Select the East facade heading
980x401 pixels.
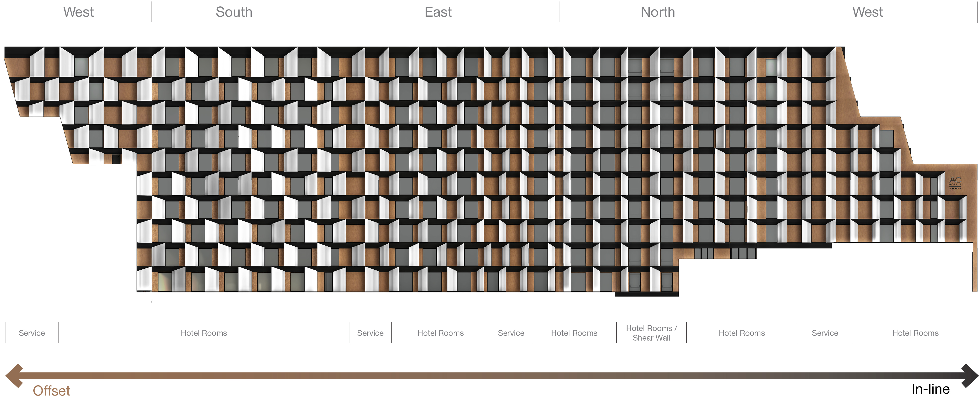438,12
